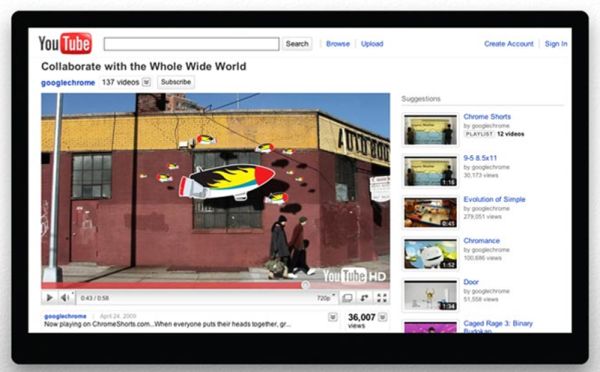Open the Chrome Shorts suggestion title
The width and height of the screenshot is (600, 372).
[x=487, y=116]
